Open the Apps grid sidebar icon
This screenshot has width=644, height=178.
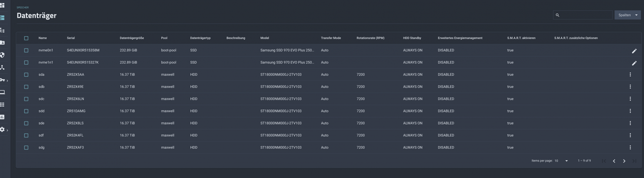2,105
